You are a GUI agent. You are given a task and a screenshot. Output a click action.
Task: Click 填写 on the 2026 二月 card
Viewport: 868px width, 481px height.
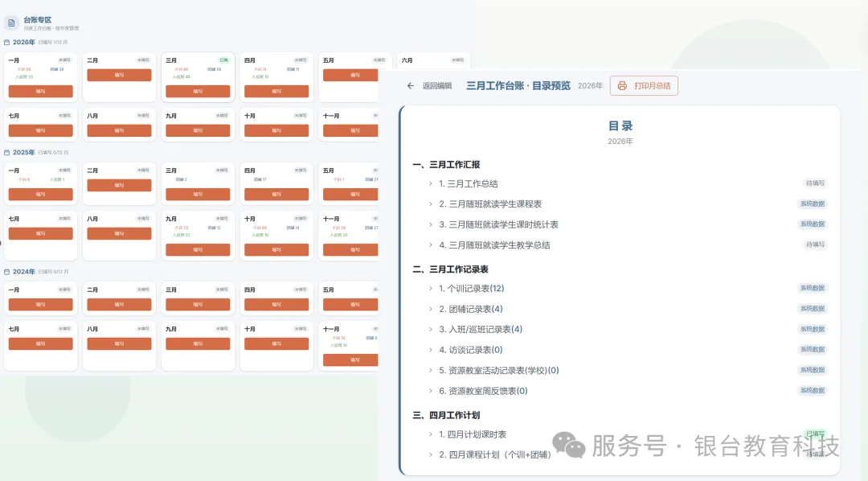[x=119, y=75]
